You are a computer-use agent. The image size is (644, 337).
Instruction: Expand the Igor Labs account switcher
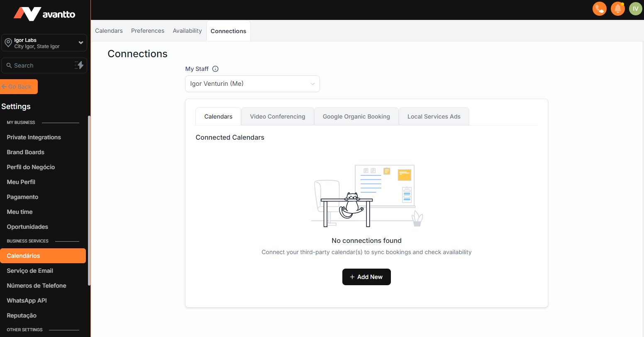(x=80, y=43)
